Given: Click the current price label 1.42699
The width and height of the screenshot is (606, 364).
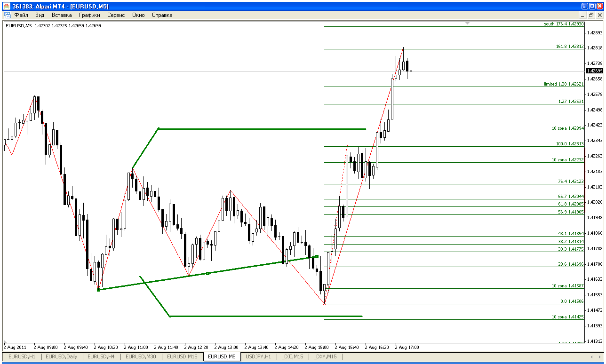Looking at the screenshot, I should [594, 71].
